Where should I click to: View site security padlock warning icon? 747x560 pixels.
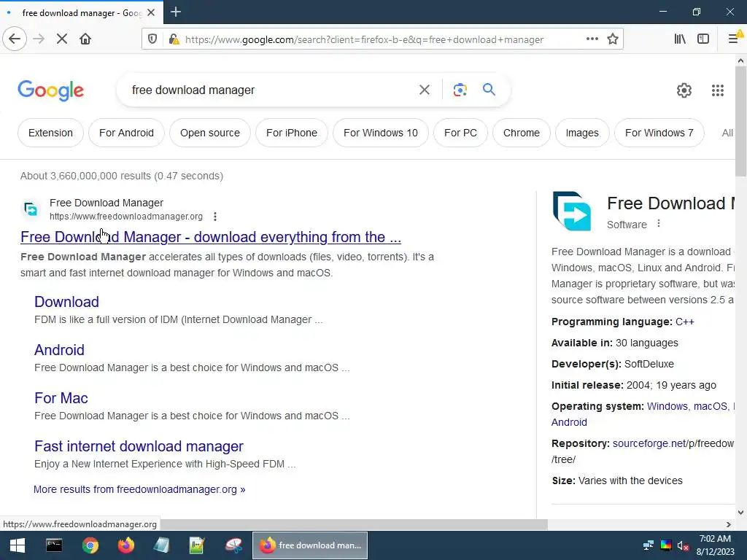174,39
